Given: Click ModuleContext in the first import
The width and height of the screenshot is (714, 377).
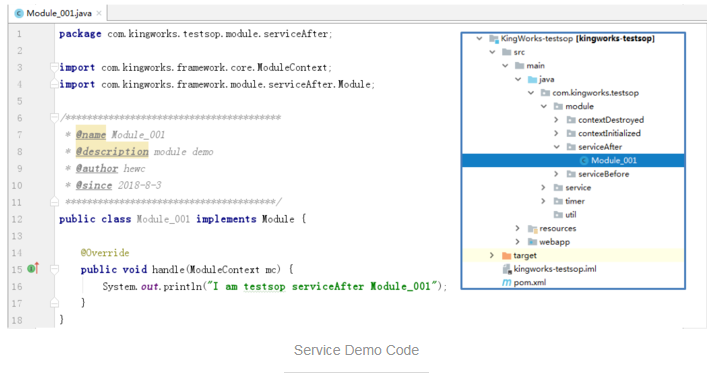Looking at the screenshot, I should pos(292,67).
